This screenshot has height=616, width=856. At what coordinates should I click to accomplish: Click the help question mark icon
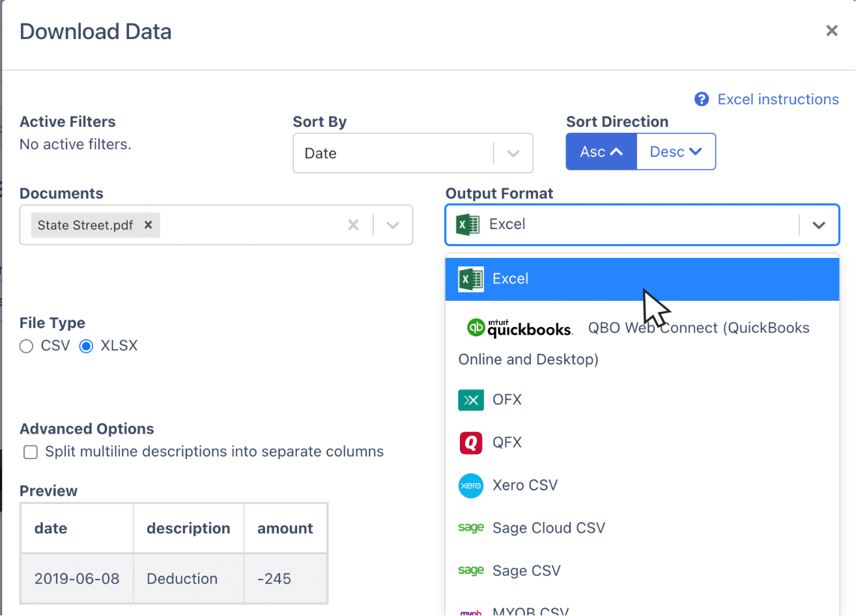tap(702, 99)
